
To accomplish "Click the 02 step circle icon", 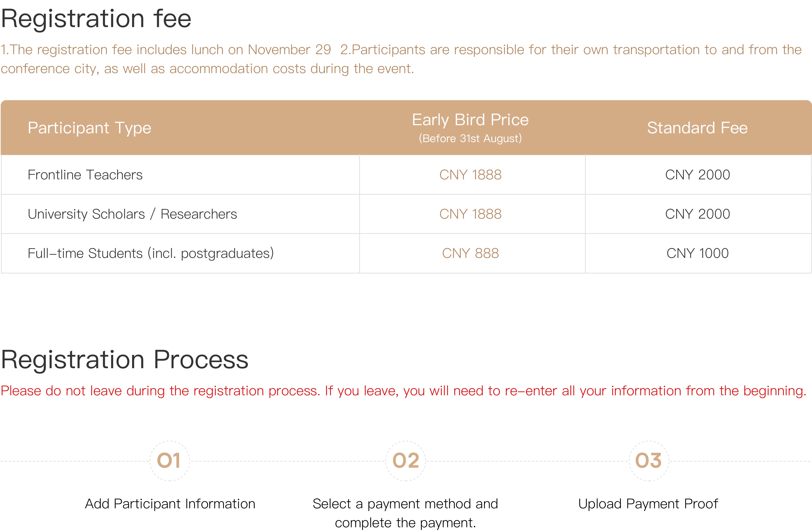I will pos(406,461).
